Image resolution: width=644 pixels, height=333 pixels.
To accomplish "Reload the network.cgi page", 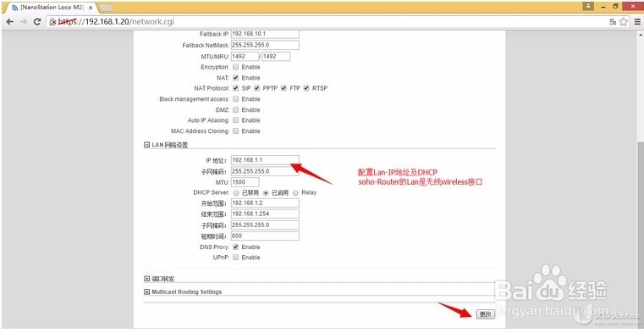I will (x=37, y=22).
